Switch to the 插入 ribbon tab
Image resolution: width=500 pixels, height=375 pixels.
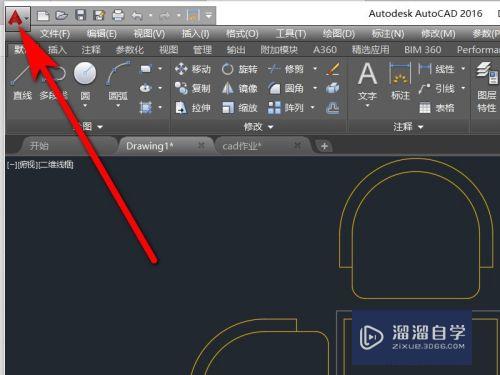pos(57,50)
